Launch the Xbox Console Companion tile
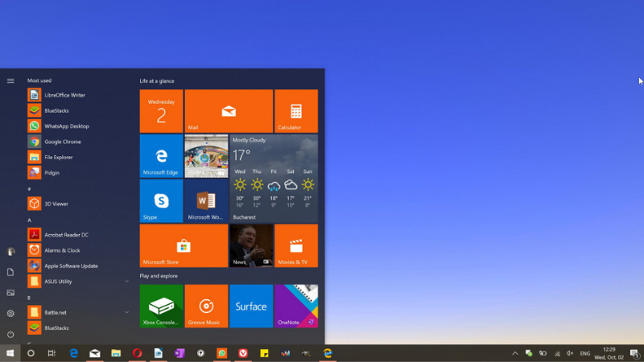Viewport: 644px width, 362px height. [x=162, y=306]
